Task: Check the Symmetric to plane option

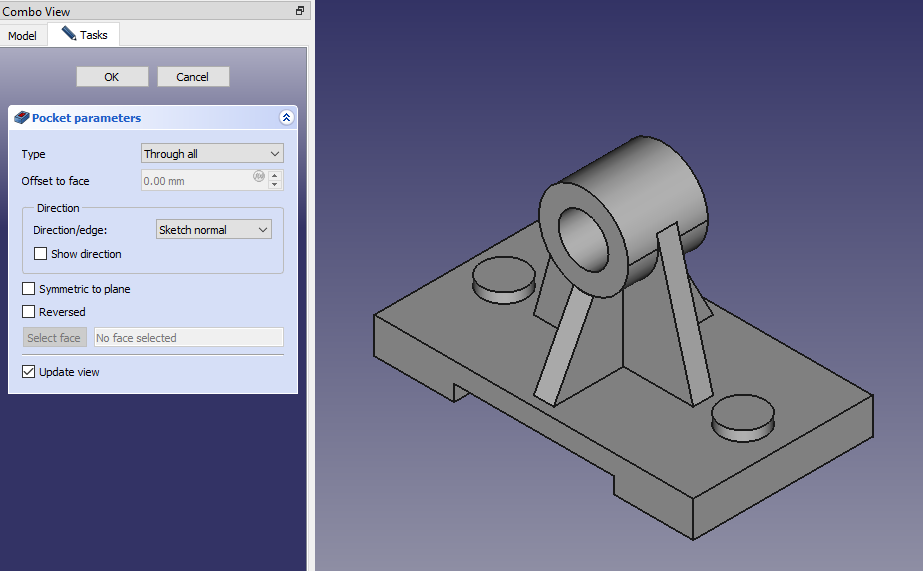Action: coord(28,289)
